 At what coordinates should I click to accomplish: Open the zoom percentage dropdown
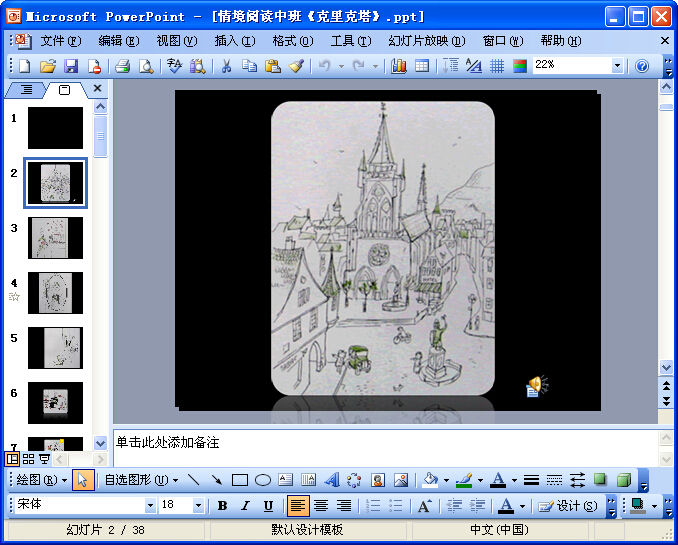617,66
